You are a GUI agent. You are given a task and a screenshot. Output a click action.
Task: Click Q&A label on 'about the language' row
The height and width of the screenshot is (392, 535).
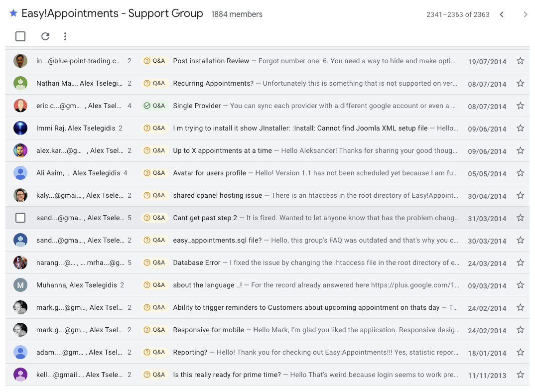(154, 285)
